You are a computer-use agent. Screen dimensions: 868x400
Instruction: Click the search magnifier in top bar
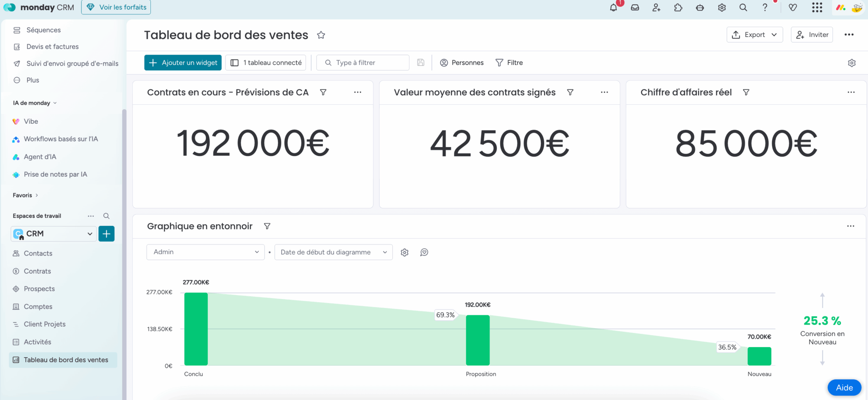pyautogui.click(x=743, y=8)
